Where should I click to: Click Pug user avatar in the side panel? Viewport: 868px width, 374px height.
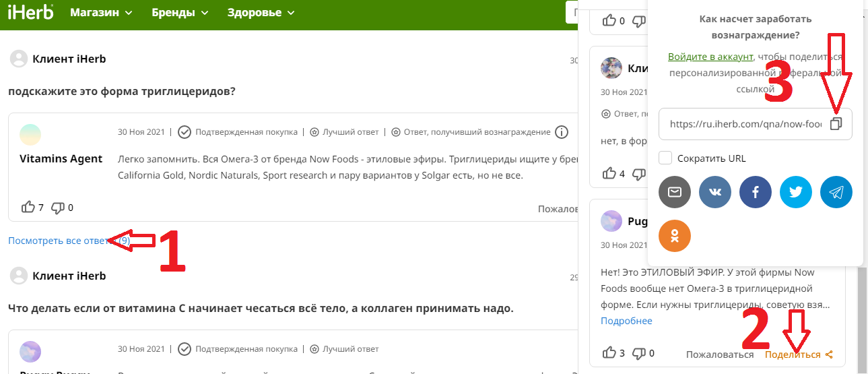[611, 221]
